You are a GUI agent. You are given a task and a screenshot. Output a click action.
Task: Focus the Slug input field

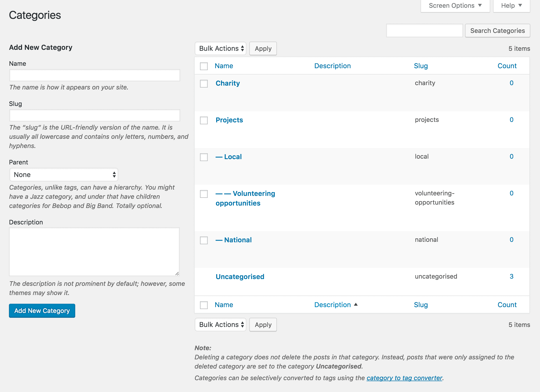click(94, 115)
